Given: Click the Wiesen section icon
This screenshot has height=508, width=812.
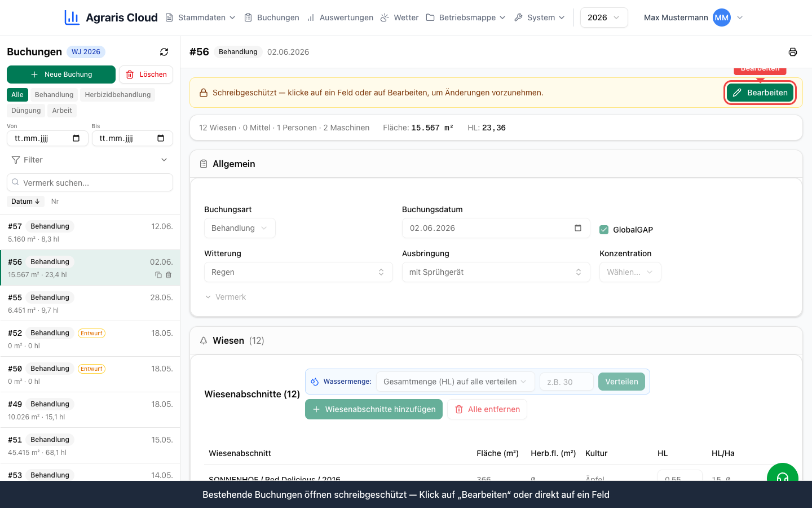Looking at the screenshot, I should tap(204, 340).
